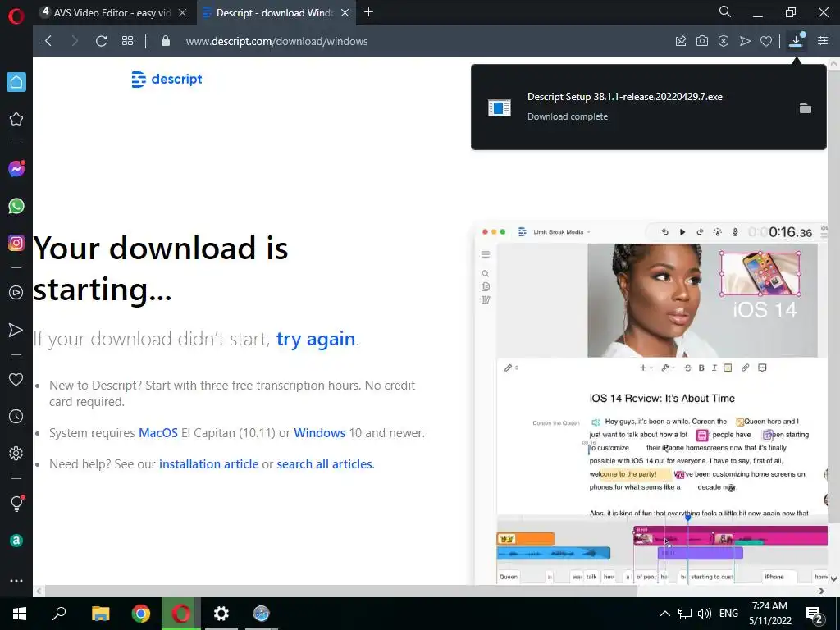Open Speed Dial start page grid
Image resolution: width=840 pixels, height=630 pixels.
[x=127, y=41]
